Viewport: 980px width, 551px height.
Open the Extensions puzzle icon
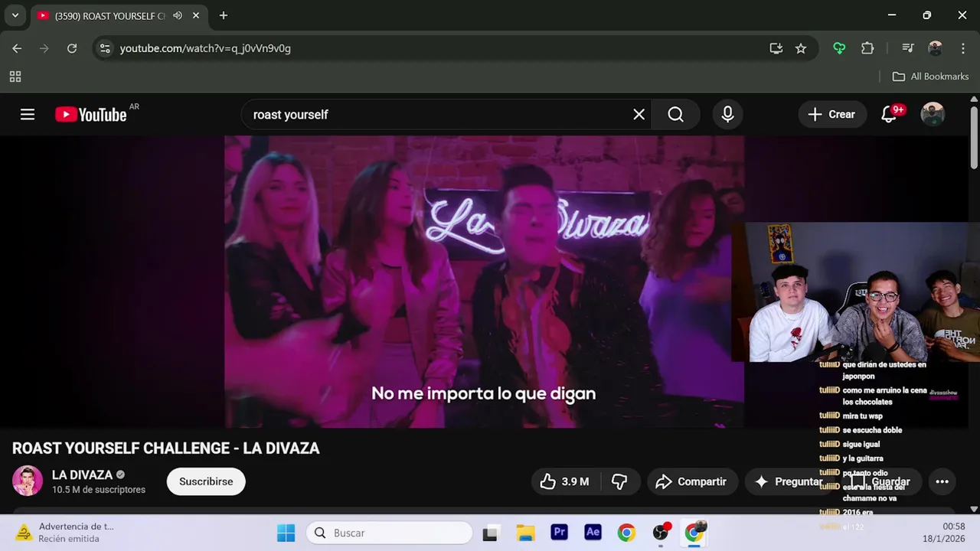tap(867, 48)
